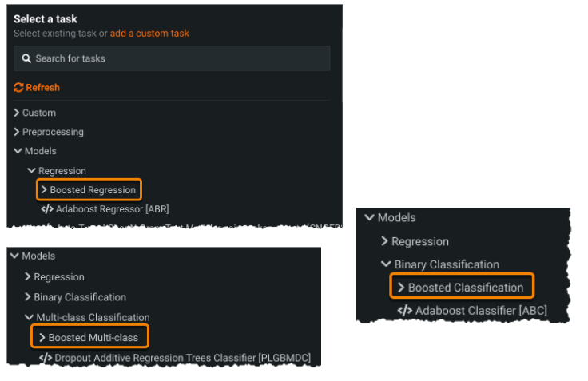Screen dimensions: 588x381
Task: Click code icon beside Adaboost Classifier [ABC]
Action: pyautogui.click(x=404, y=310)
